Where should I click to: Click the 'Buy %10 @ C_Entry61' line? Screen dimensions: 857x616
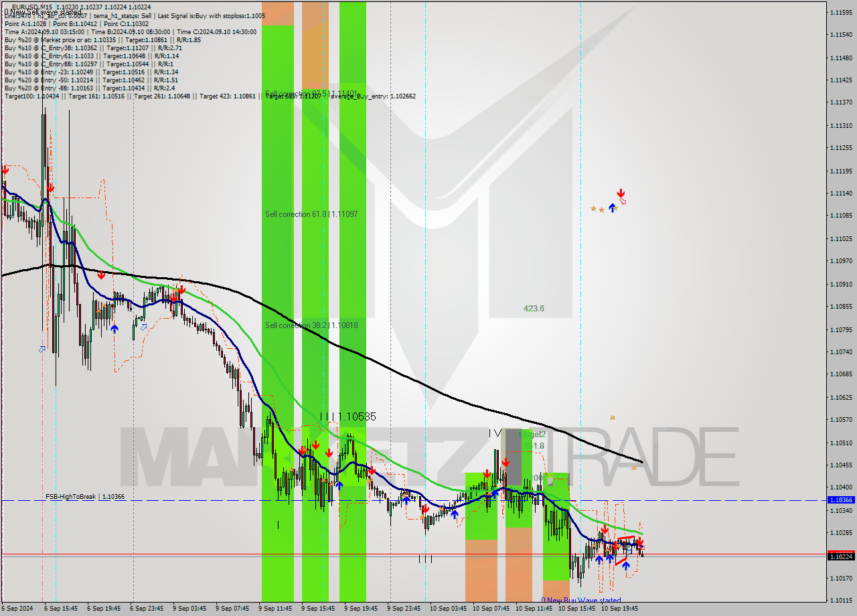[92, 56]
